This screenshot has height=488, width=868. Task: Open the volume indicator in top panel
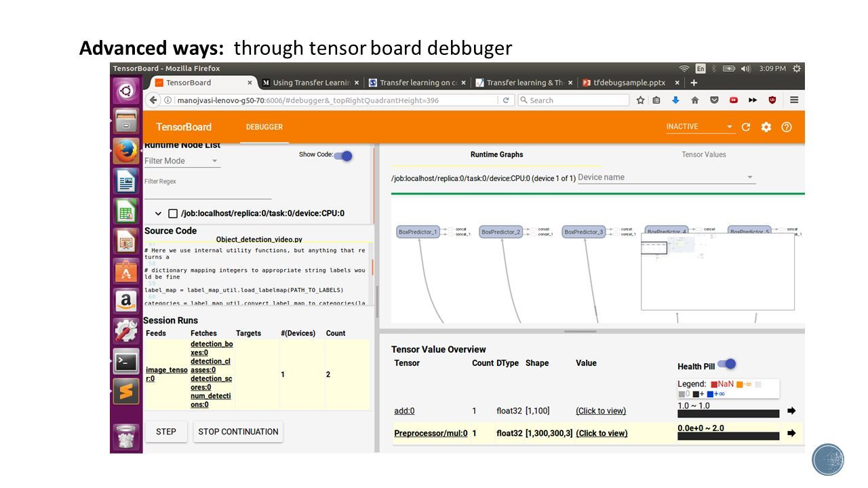pyautogui.click(x=746, y=68)
